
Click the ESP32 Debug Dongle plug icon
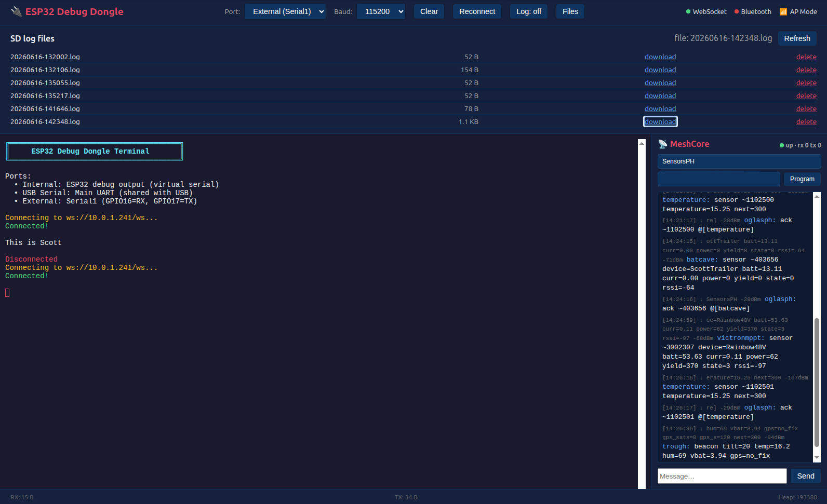[17, 11]
